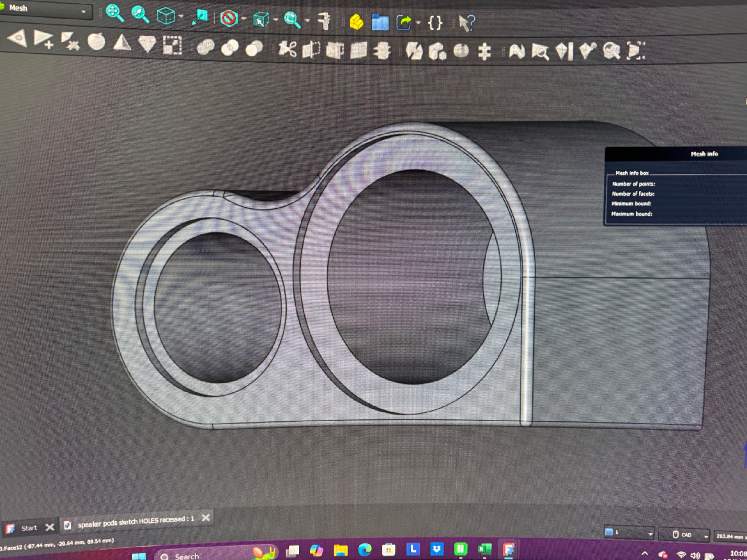Open Excel from the taskbar
Screen dimensions: 747x560
[485, 550]
